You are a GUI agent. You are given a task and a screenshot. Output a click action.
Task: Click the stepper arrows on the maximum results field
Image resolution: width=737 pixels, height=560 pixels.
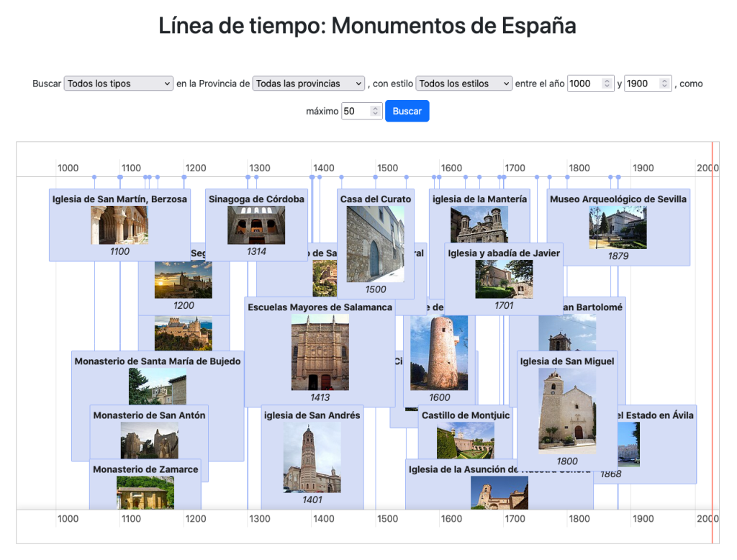click(x=374, y=111)
